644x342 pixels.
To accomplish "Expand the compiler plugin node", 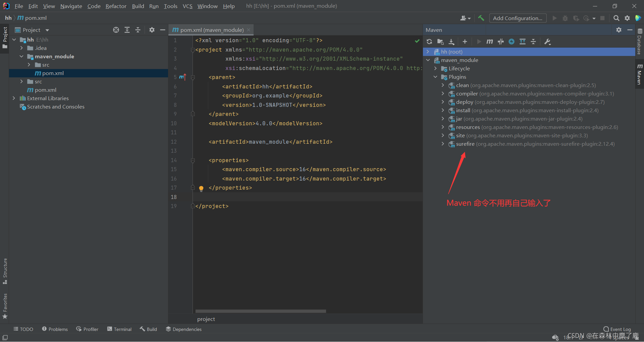I will pyautogui.click(x=443, y=93).
